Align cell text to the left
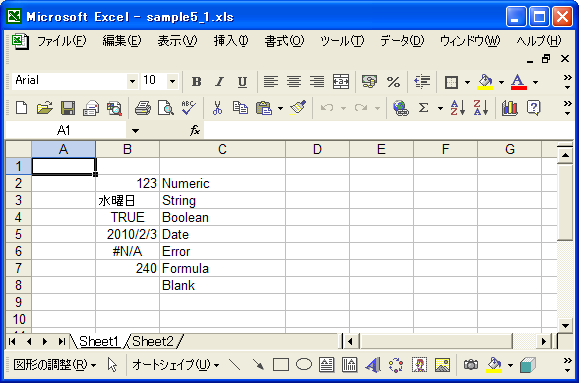This screenshot has width=579, height=383. [271, 82]
